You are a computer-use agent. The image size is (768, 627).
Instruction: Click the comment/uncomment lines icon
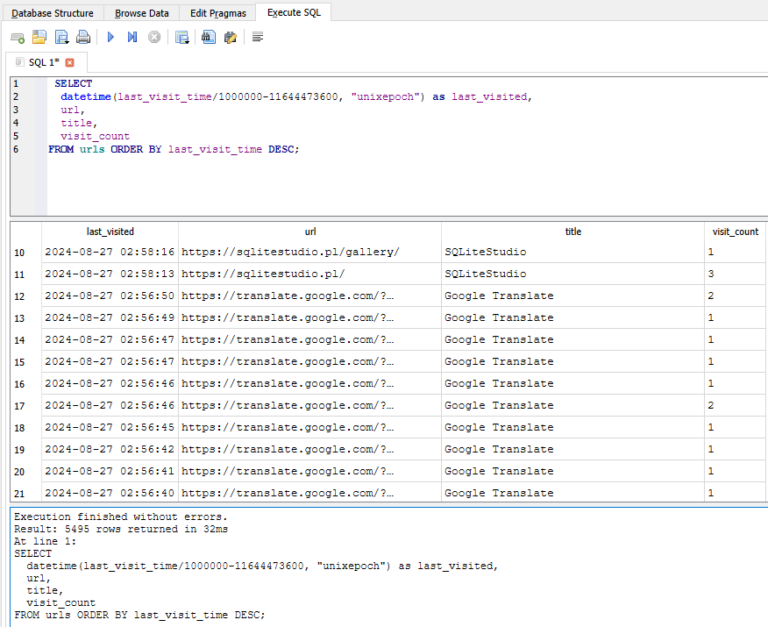coord(258,37)
